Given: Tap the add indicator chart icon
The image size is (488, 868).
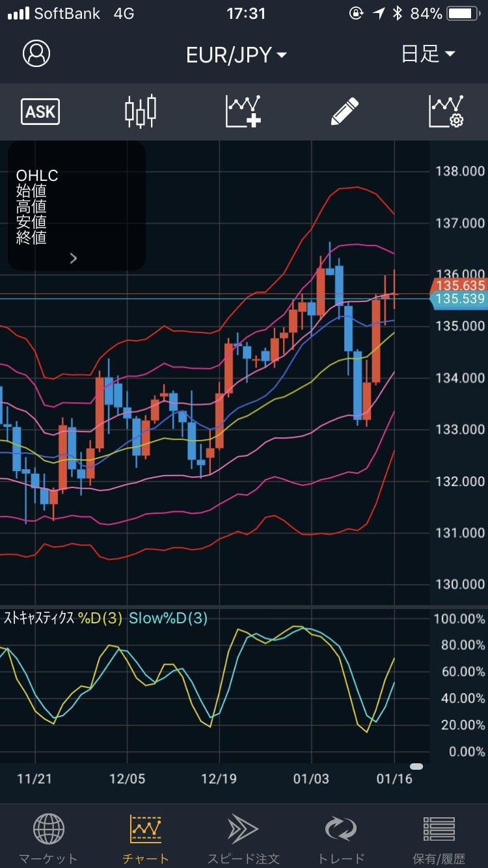Looking at the screenshot, I should (243, 111).
